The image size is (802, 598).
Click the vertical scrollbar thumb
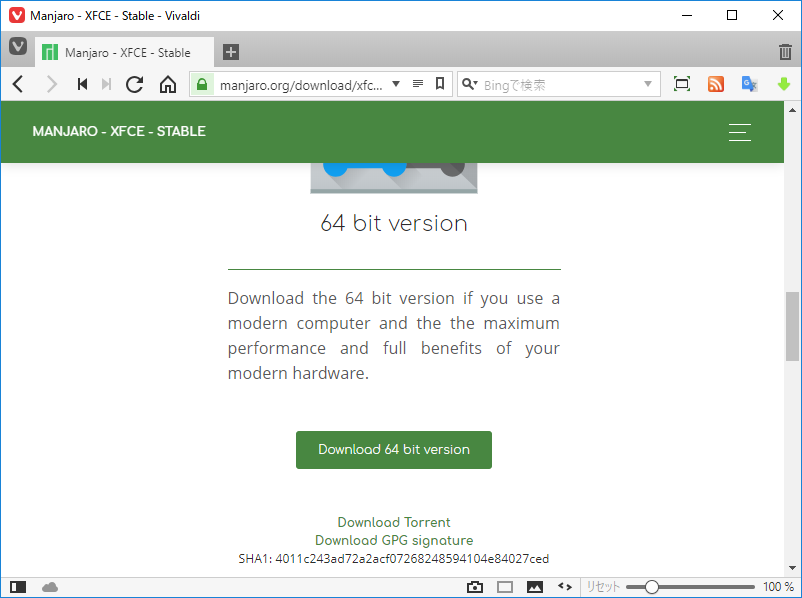coord(792,326)
